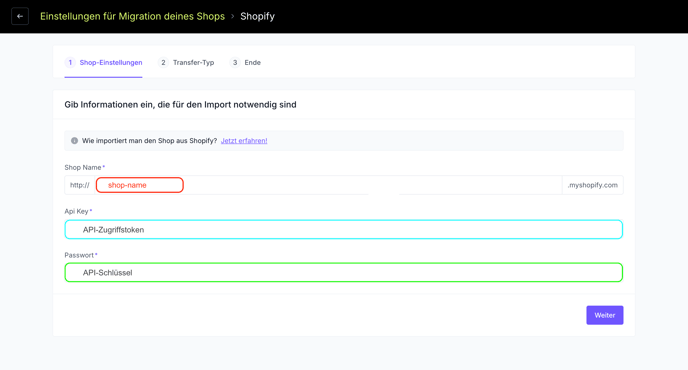Select the 'Shop Name' field label

82,167
